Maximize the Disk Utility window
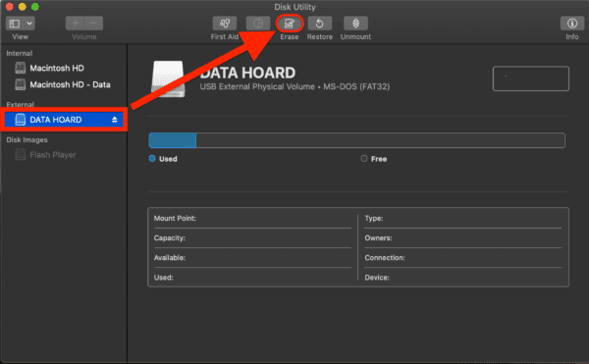Screen dimensions: 589x364 pos(35,7)
